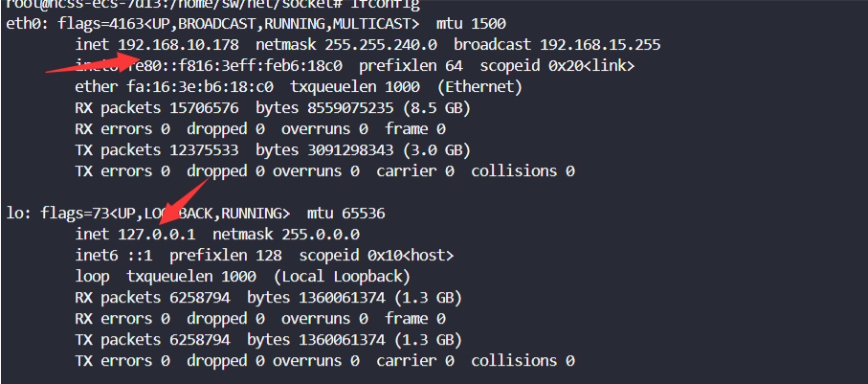
Task: Click the broadcast address 192.168.15.255
Action: tap(600, 45)
